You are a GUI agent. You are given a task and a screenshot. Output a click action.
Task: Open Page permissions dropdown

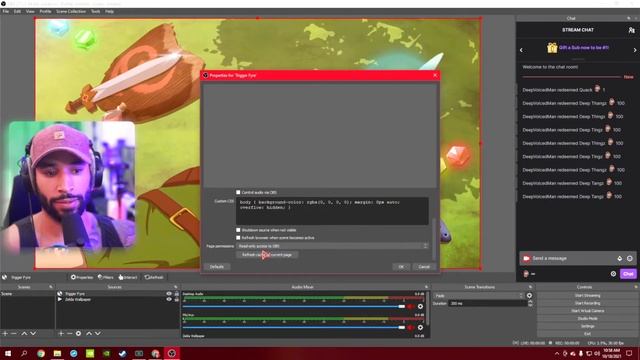(x=332, y=246)
